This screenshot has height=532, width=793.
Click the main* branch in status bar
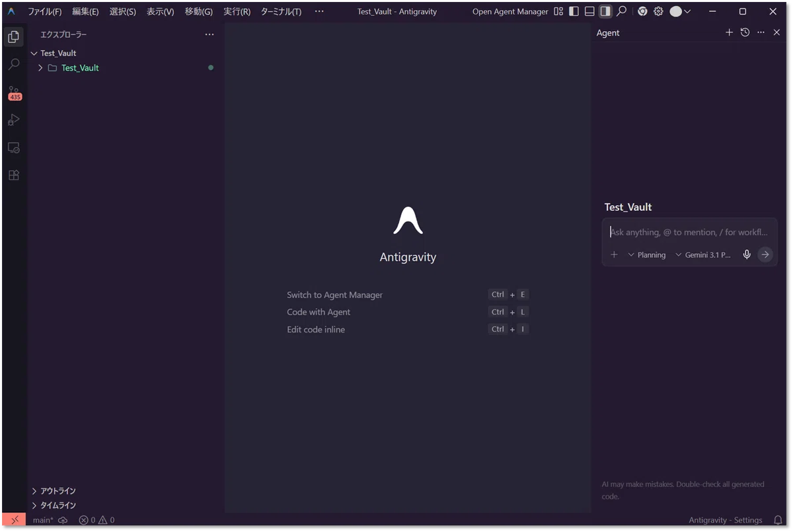pyautogui.click(x=43, y=520)
